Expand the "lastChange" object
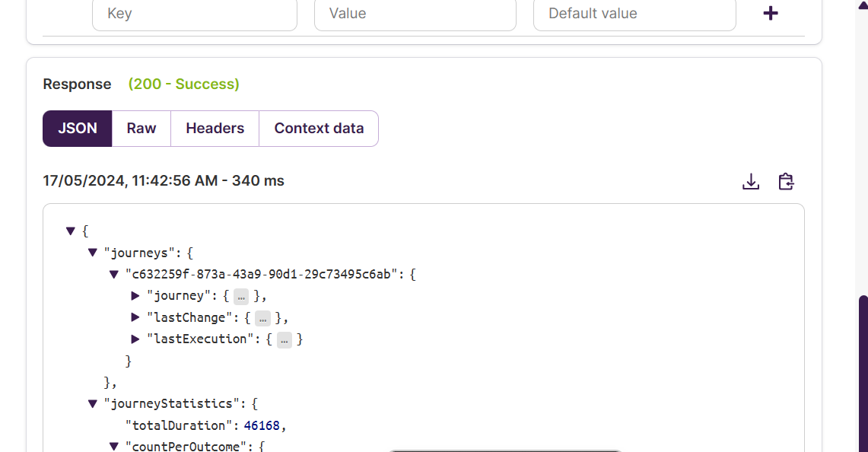Viewport: 868px width, 452px height. pos(135,317)
